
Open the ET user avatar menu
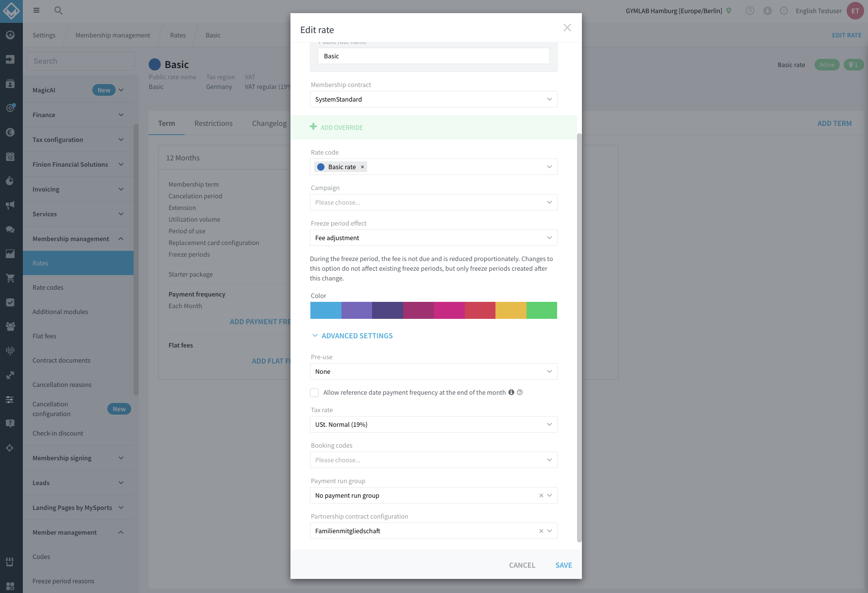point(855,11)
